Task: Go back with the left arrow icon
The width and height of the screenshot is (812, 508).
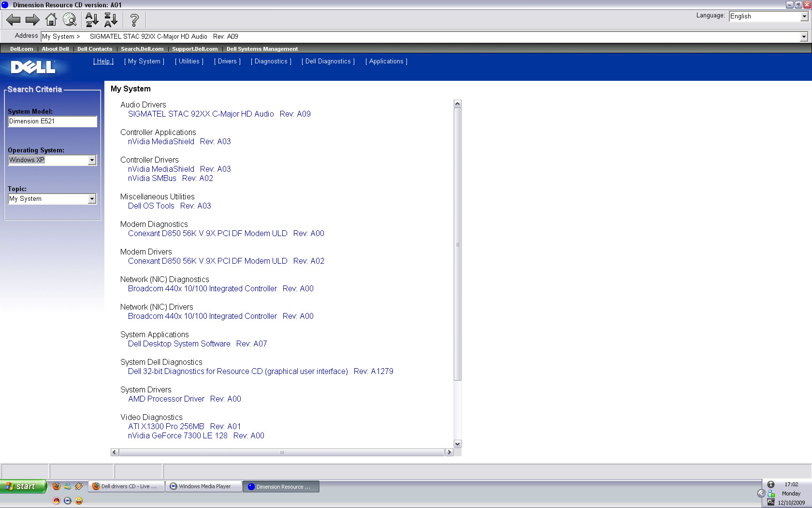Action: [13, 20]
